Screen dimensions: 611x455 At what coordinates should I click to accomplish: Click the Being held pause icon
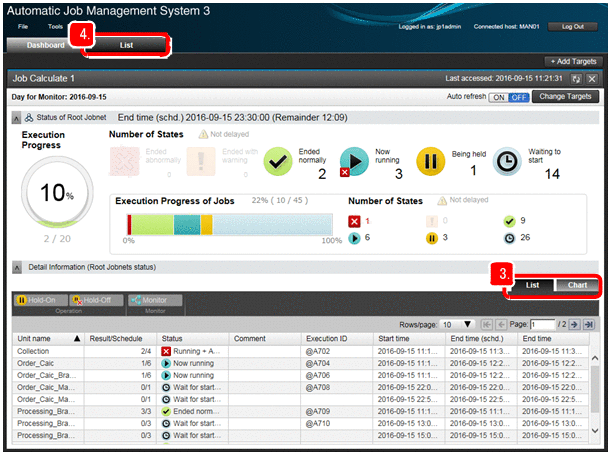point(430,161)
